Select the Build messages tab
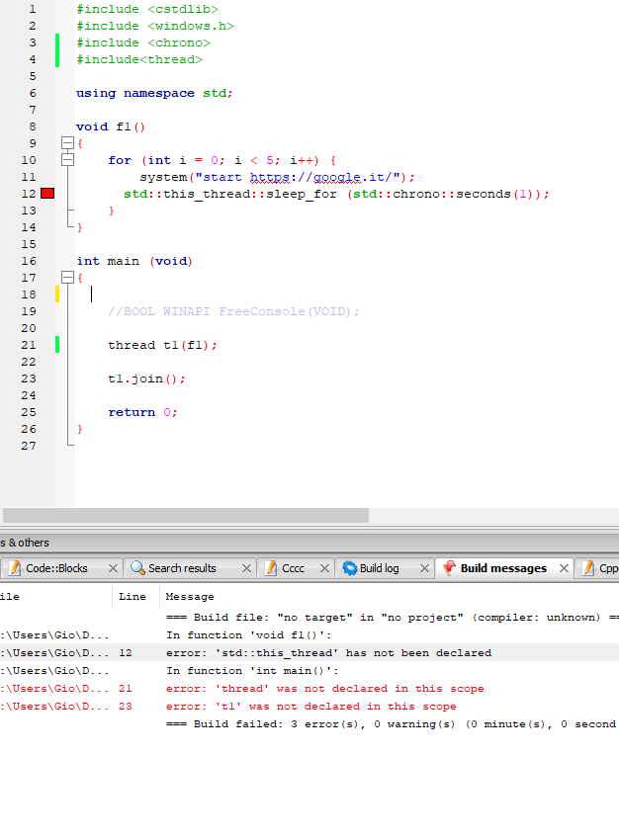Image resolution: width=619 pixels, height=840 pixels. (503, 568)
